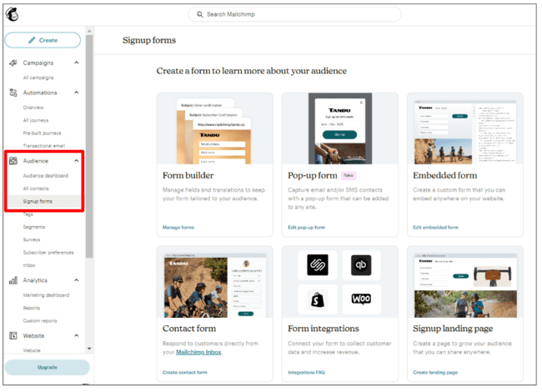Click the Pop-up form preview thumbnail
This screenshot has height=392, width=542.
[x=339, y=128]
